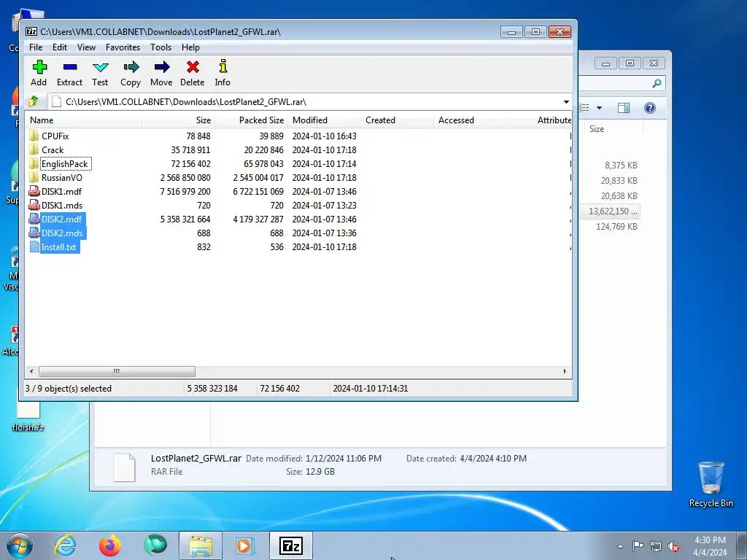The image size is (747, 560).
Task: Open the Edit menu
Action: tap(60, 47)
